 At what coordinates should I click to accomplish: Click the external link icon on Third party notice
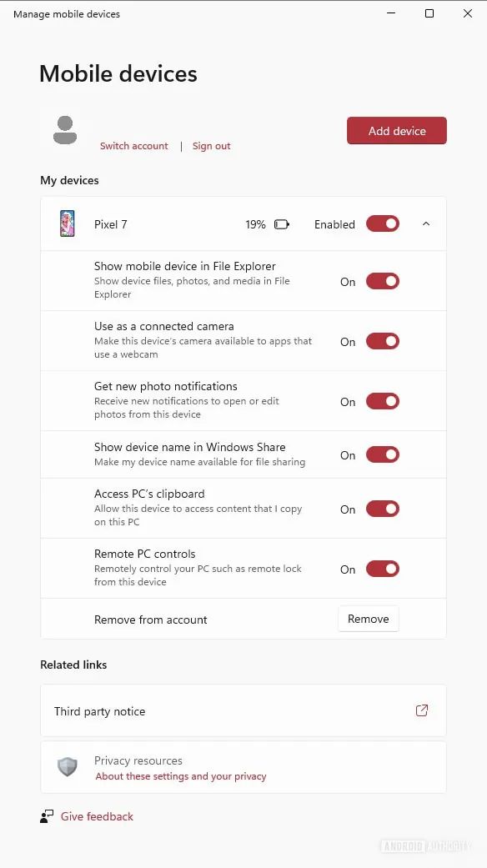422,710
